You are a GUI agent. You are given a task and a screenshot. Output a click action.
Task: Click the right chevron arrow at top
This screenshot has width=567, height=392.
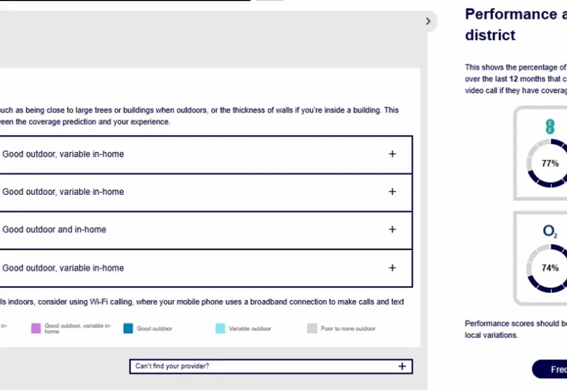(x=428, y=21)
